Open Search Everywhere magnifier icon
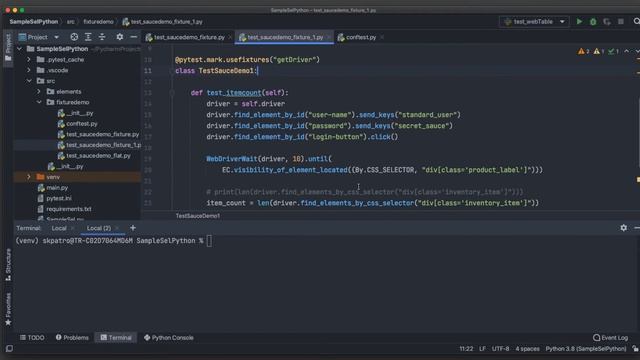Screen dimensions: 640x360 [x=636, y=22]
